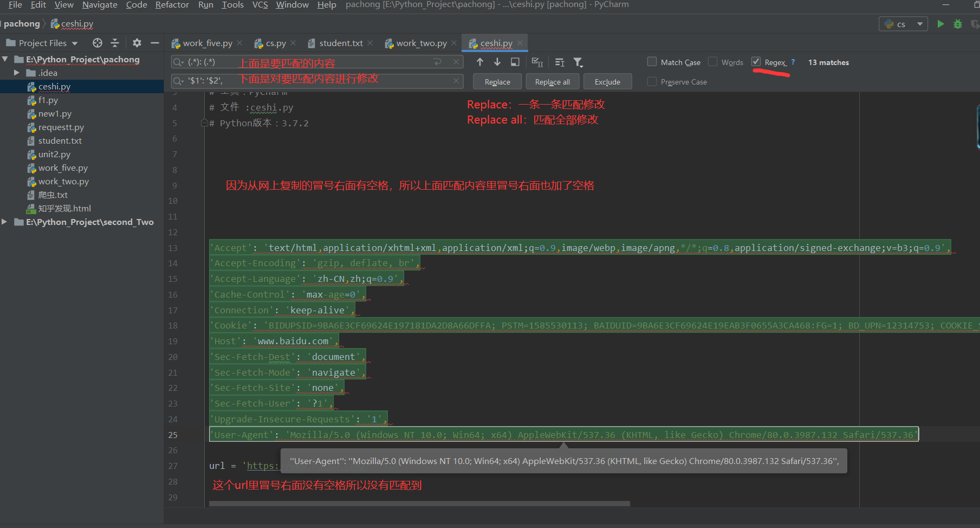Open the Navigate menu
This screenshot has height=528, width=980.
100,5
